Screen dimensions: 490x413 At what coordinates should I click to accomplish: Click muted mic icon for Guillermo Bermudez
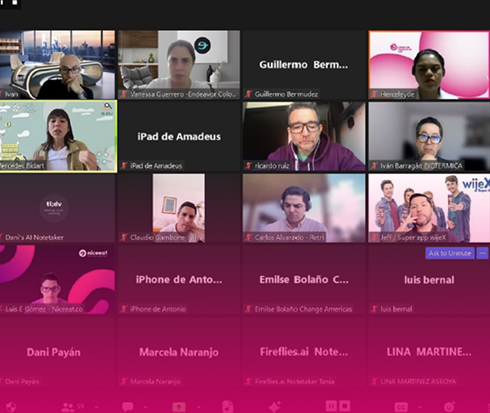[x=248, y=94]
